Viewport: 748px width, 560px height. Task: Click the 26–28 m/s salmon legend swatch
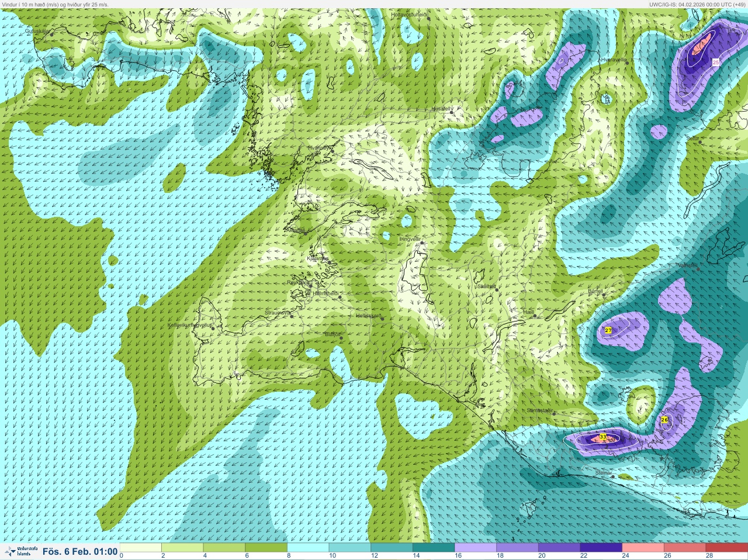click(685, 548)
